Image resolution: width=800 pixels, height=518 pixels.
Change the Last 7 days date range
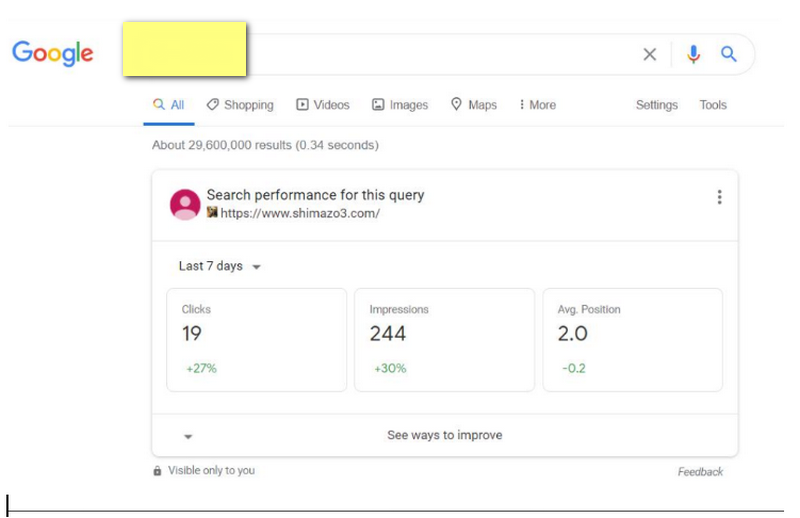click(219, 266)
